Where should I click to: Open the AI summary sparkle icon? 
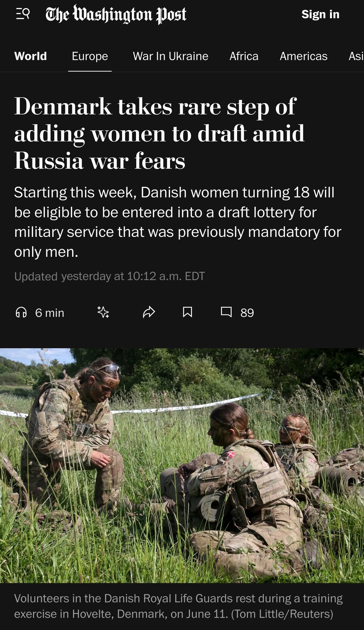[x=103, y=312]
